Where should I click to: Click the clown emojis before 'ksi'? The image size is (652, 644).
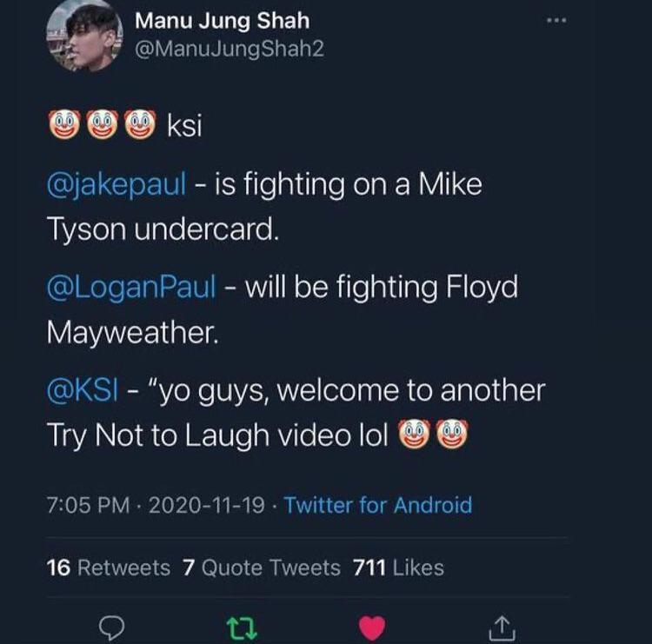pyautogui.click(x=103, y=127)
